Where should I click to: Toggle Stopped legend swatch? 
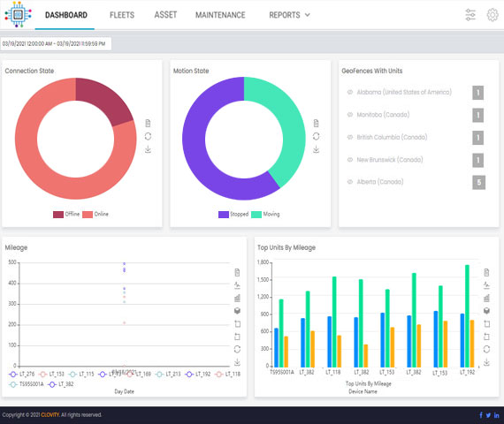[x=224, y=215]
